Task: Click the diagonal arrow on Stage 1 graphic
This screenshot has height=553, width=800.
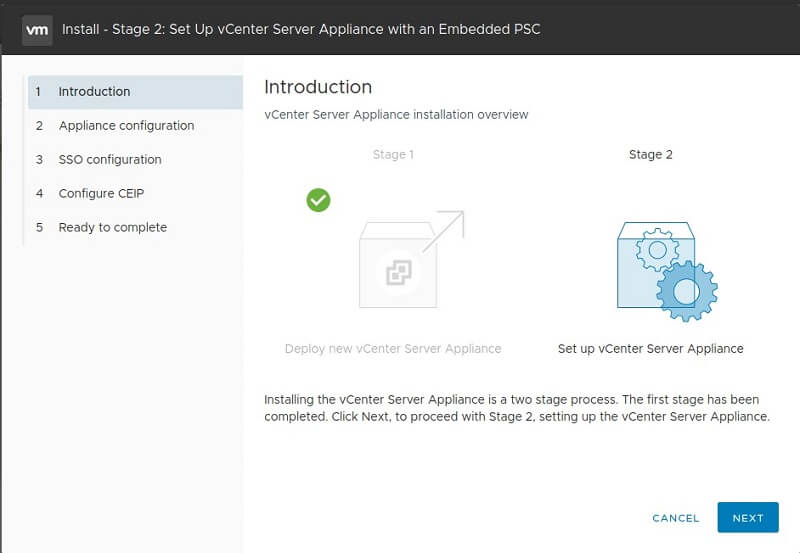Action: [x=443, y=231]
